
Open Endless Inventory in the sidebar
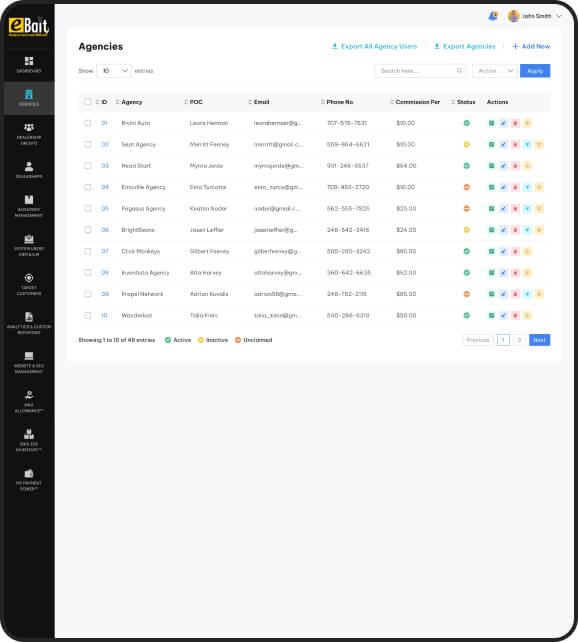(29, 441)
